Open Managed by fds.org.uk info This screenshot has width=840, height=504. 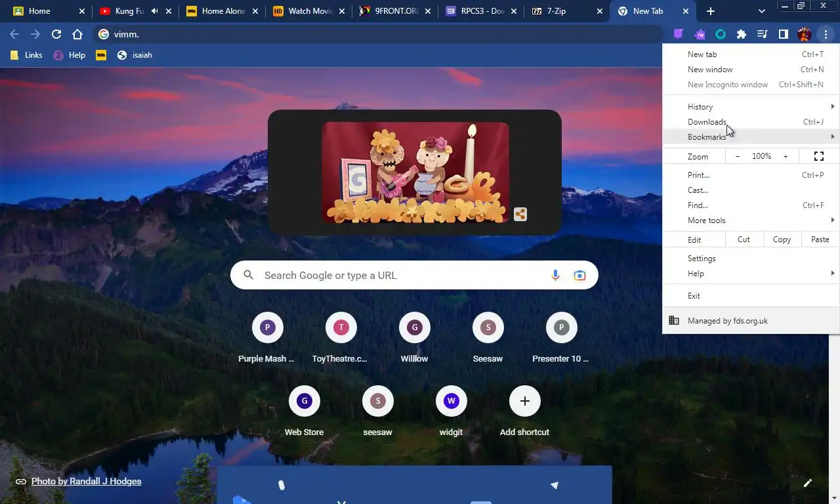(x=751, y=321)
